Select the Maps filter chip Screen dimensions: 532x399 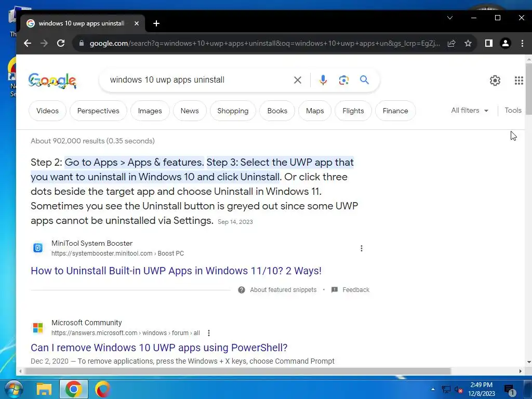[315, 111]
